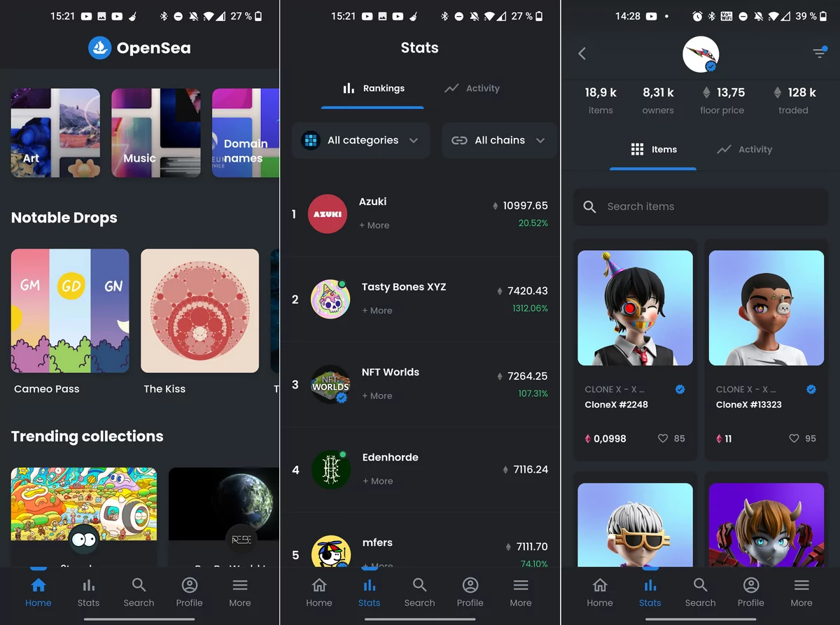Image resolution: width=840 pixels, height=625 pixels.
Task: Open the All chains dropdown
Action: pyautogui.click(x=499, y=140)
